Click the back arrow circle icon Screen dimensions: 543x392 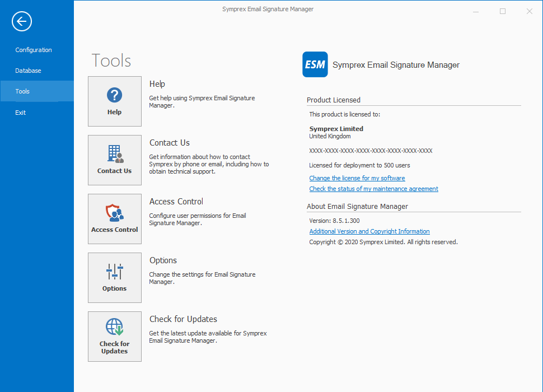click(x=22, y=21)
